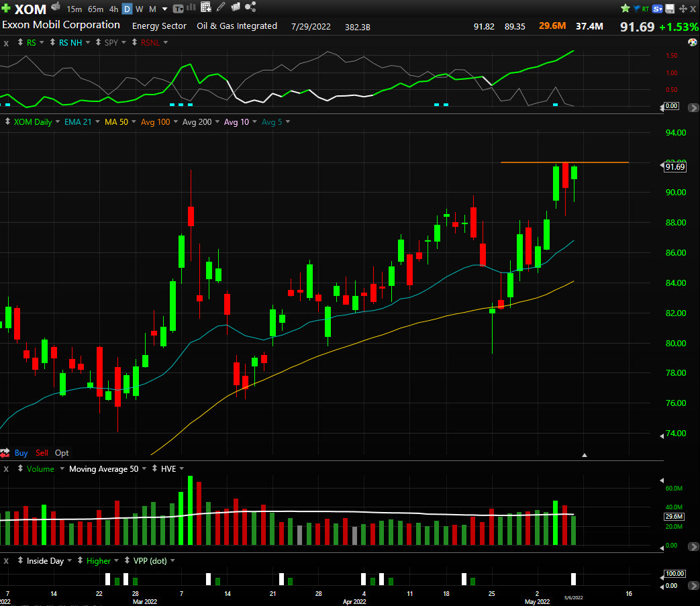The height and width of the screenshot is (606, 700).
Task: Expand the Avg 5 dropdown arrow
Action: 287,121
